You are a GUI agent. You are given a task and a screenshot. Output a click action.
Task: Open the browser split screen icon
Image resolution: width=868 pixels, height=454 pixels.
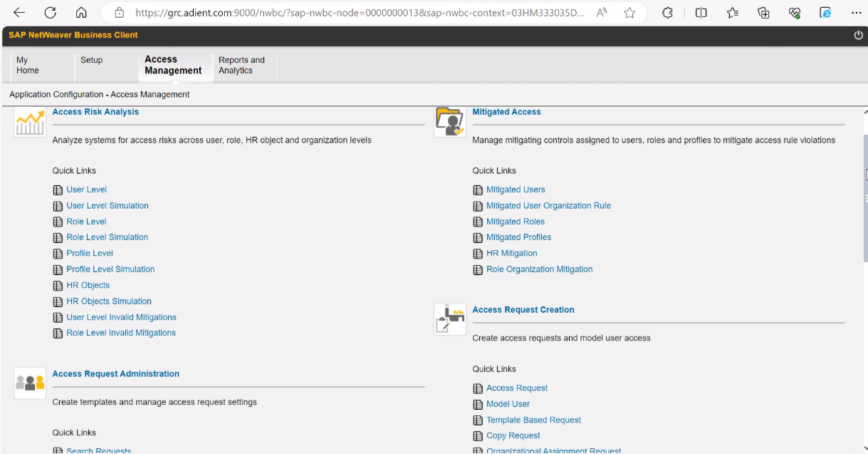click(701, 13)
